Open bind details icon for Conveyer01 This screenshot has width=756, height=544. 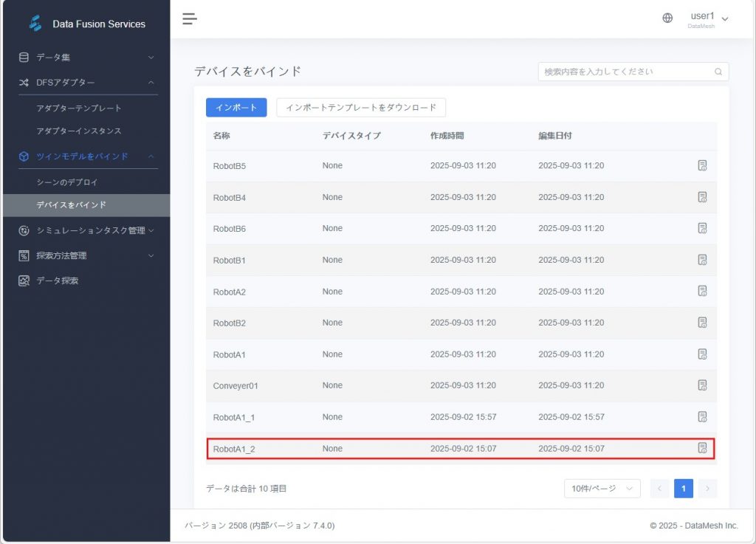(x=702, y=385)
